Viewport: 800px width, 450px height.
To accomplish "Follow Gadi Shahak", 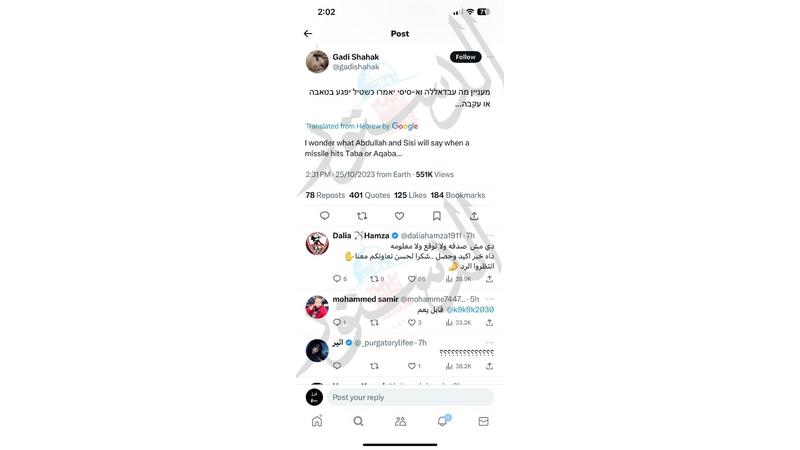I will [x=465, y=57].
